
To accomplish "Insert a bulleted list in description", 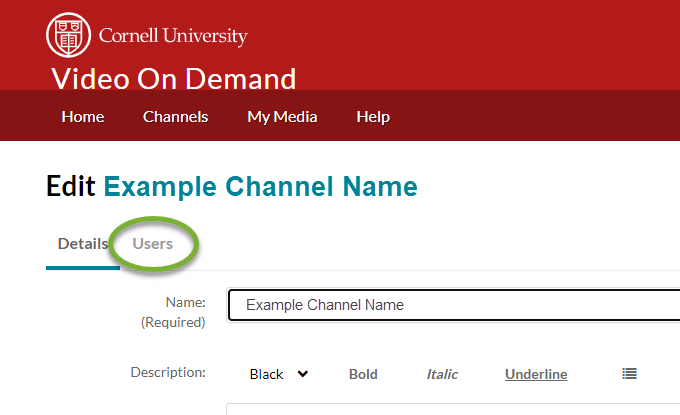I will click(629, 374).
